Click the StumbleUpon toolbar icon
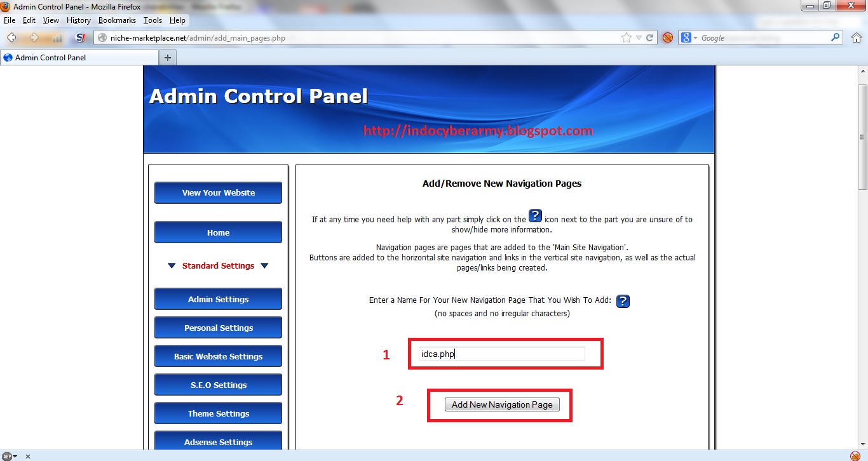The height and width of the screenshot is (461, 868). click(80, 37)
